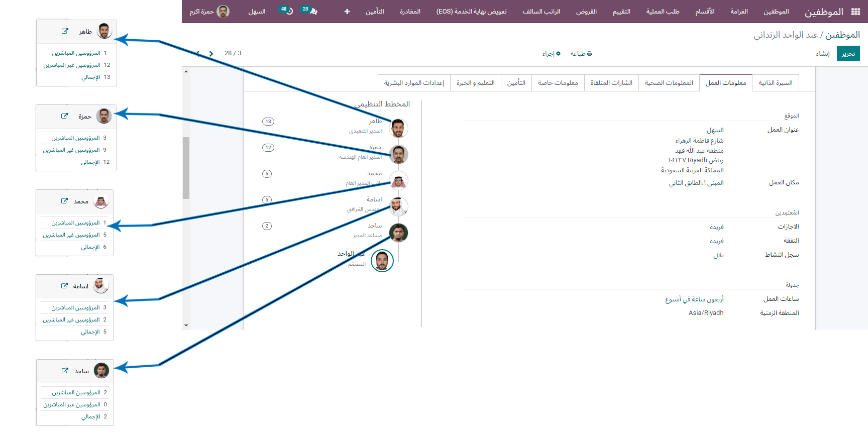Image resolution: width=868 pixels, height=434 pixels.
Task: Open the التأمين menu in the top bar
Action: [375, 12]
